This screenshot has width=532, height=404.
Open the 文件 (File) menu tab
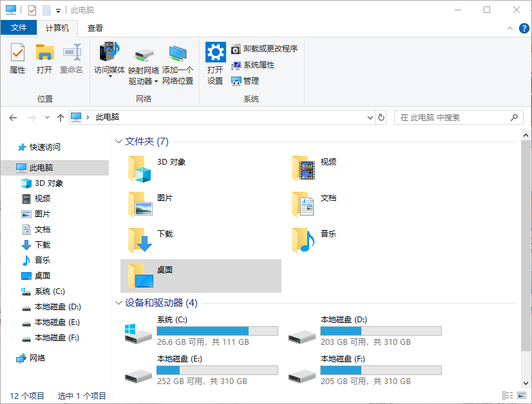point(19,28)
